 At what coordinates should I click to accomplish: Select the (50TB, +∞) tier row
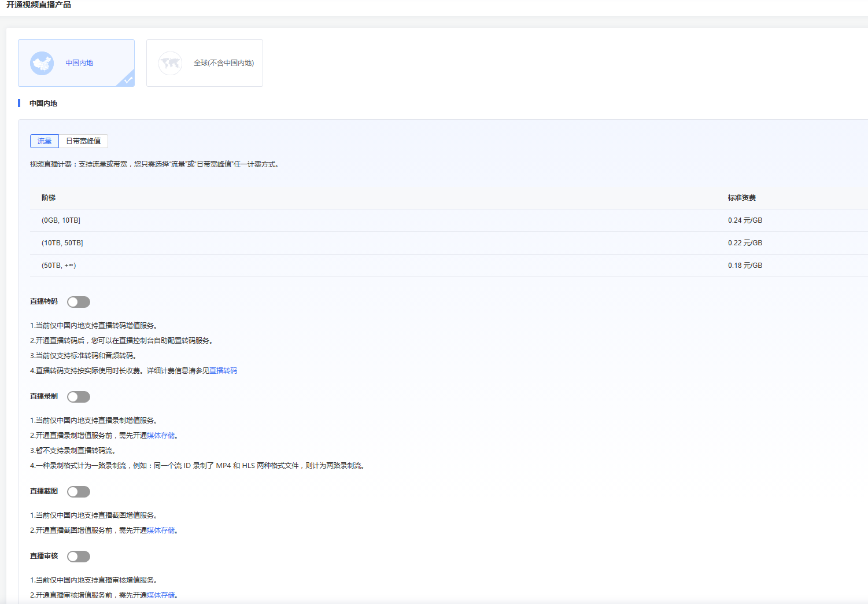(x=58, y=266)
